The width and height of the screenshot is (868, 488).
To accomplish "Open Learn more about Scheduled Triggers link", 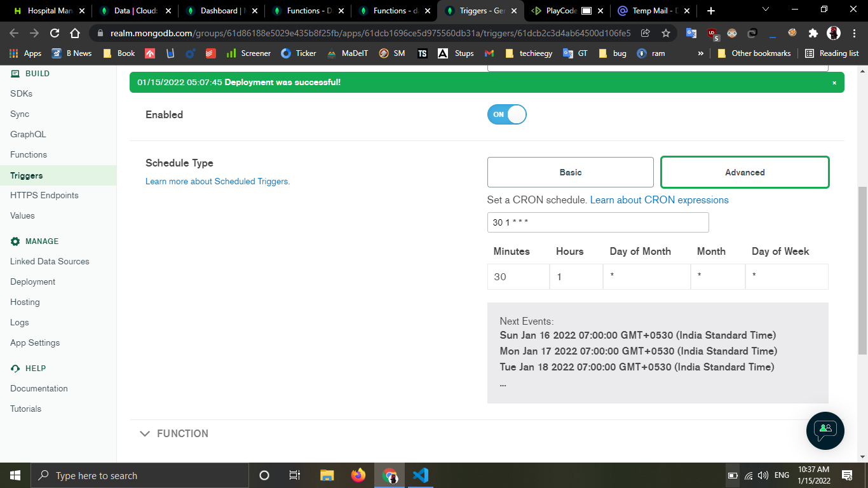I will click(x=217, y=181).
